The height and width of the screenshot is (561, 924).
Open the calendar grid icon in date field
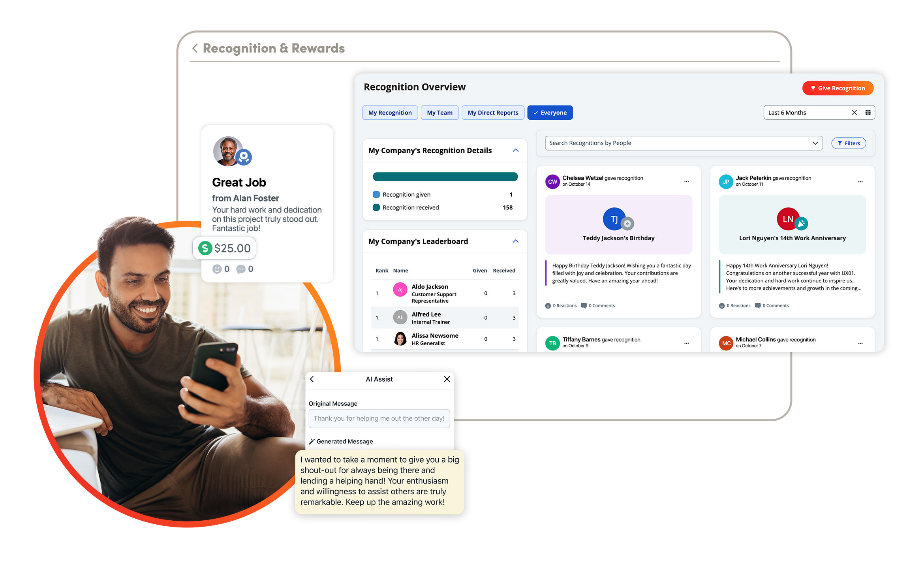point(868,113)
